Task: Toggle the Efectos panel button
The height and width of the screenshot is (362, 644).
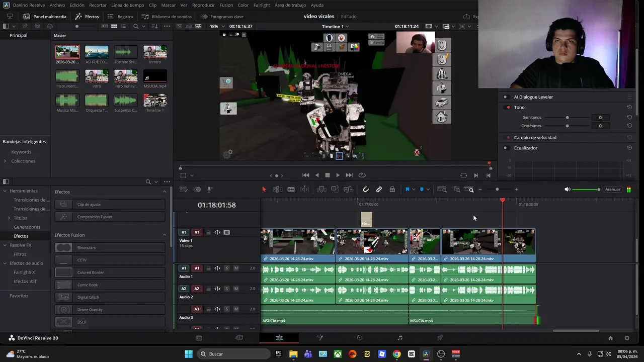Action: 87,16
